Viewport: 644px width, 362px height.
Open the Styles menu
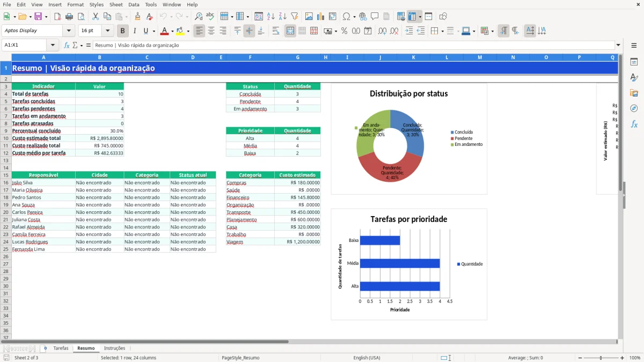pos(97,4)
